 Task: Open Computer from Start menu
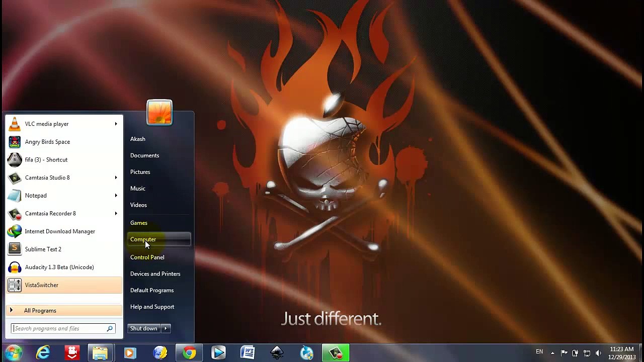tap(159, 239)
